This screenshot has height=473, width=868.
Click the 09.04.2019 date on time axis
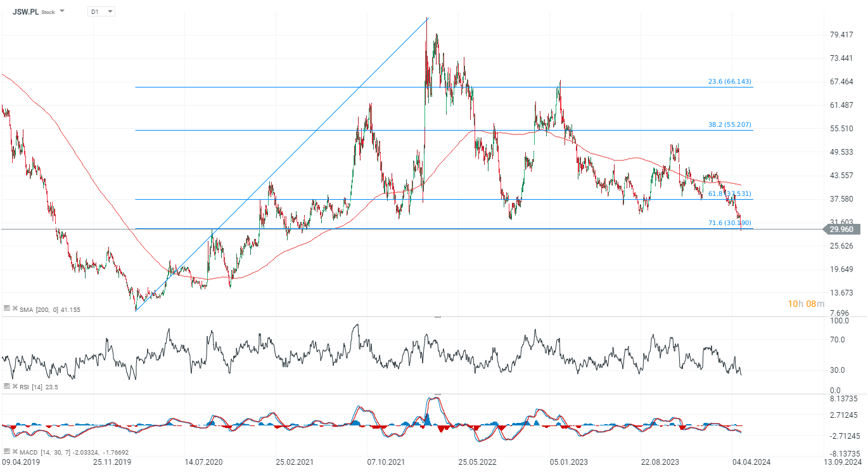pos(21,463)
